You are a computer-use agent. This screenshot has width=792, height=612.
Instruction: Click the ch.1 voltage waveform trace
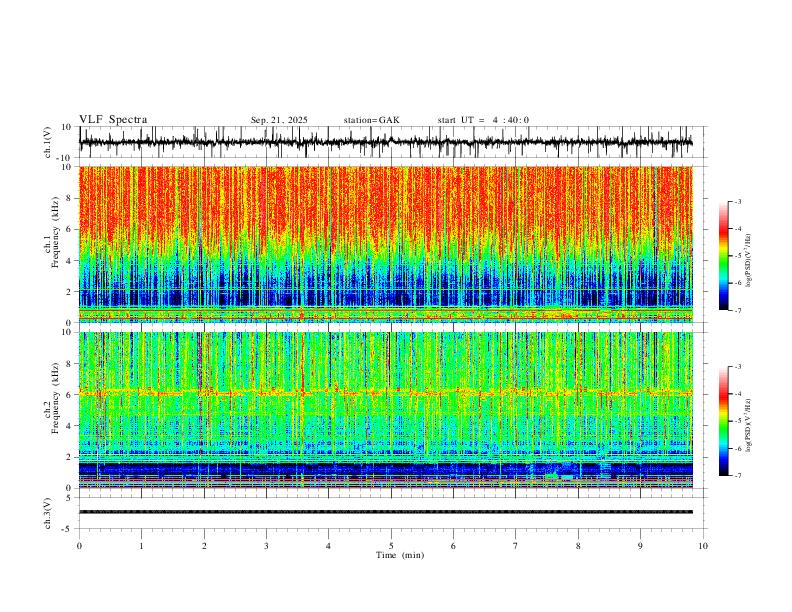pos(386,142)
